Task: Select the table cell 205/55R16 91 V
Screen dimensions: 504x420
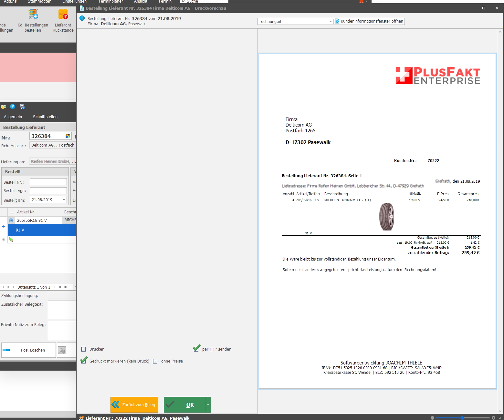Action: pyautogui.click(x=38, y=220)
